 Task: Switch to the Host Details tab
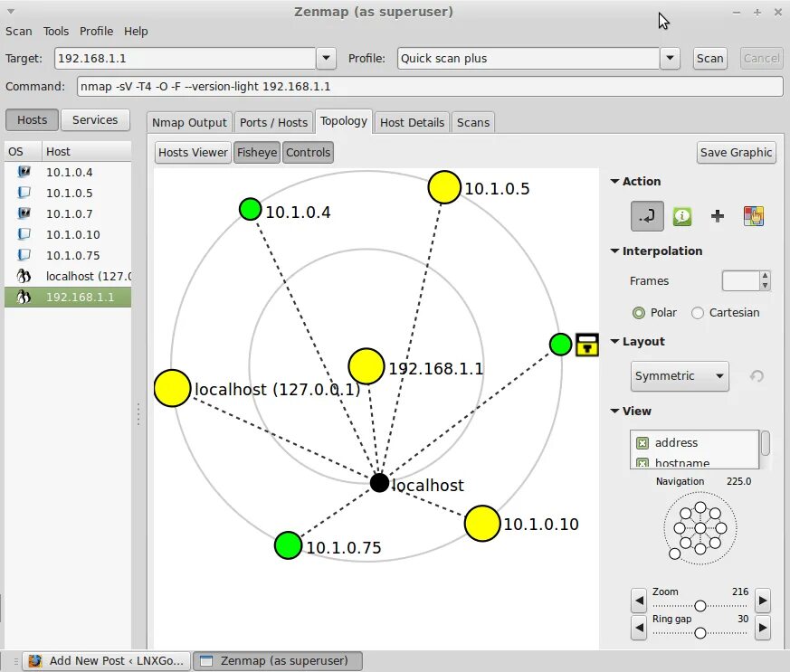tap(412, 122)
